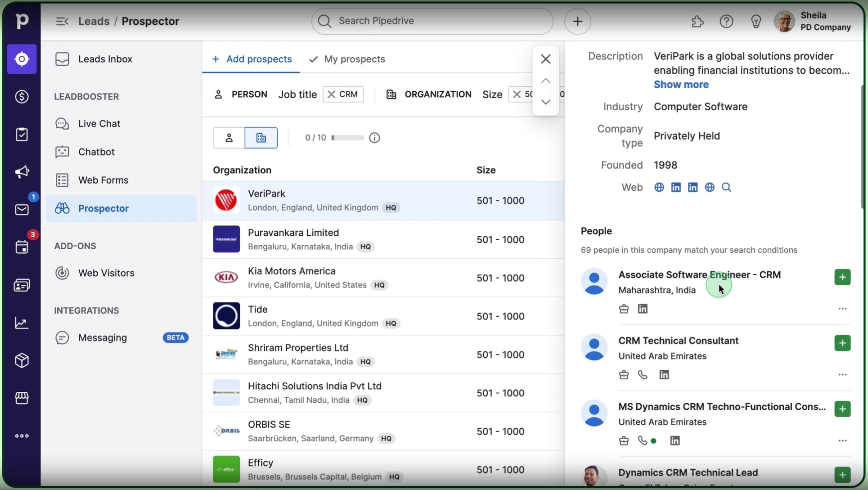Select Hitachi Solutions India Pvt Ltd row
The height and width of the screenshot is (490, 868).
pos(383,393)
